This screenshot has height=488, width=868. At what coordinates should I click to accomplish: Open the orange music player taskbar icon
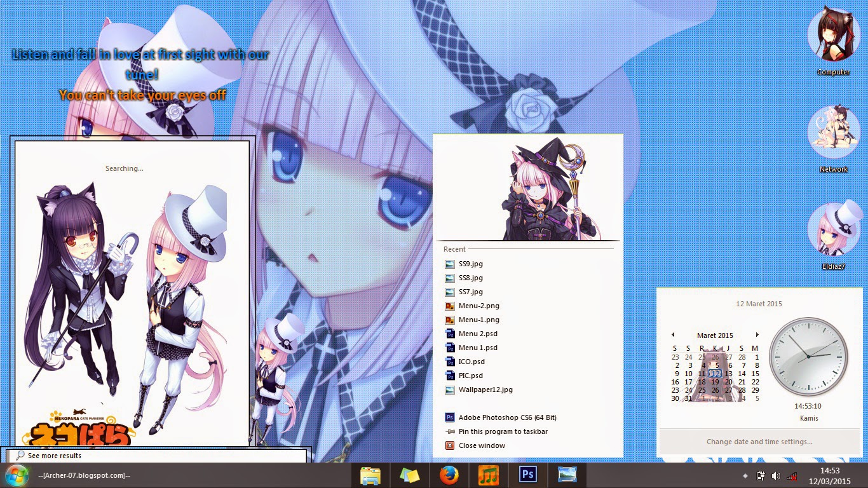488,475
